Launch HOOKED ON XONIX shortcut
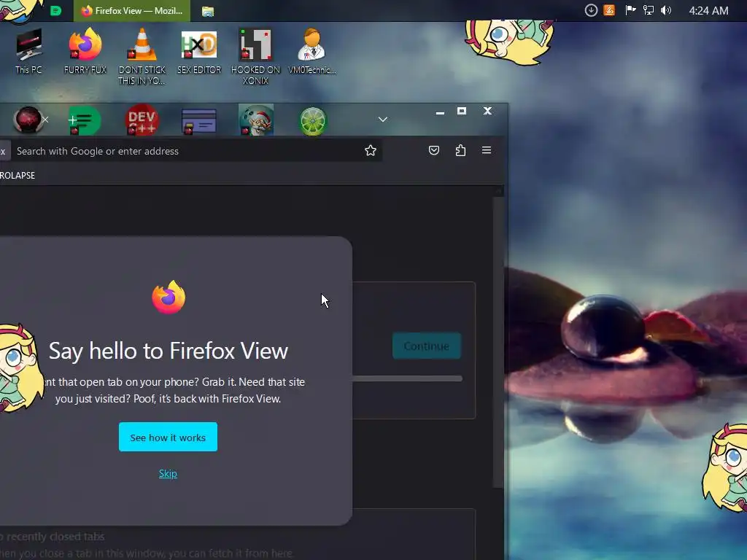 click(x=256, y=56)
